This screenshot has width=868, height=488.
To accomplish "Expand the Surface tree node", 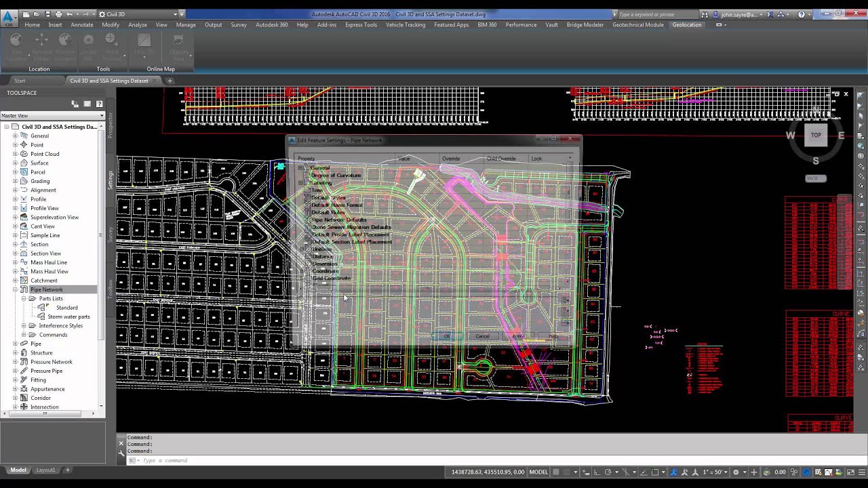I will [x=15, y=163].
